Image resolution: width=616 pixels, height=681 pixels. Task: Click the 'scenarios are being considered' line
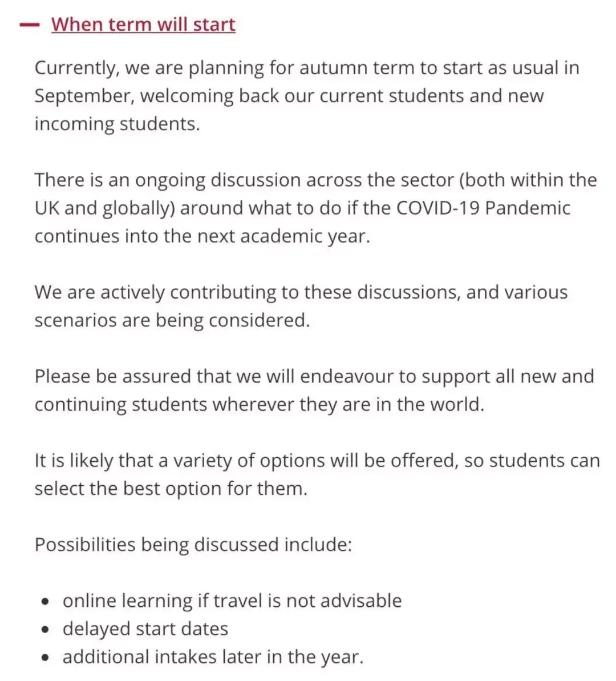point(172,320)
